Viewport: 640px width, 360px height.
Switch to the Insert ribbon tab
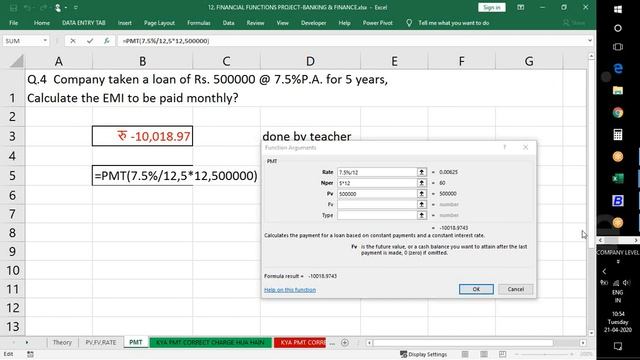click(124, 23)
